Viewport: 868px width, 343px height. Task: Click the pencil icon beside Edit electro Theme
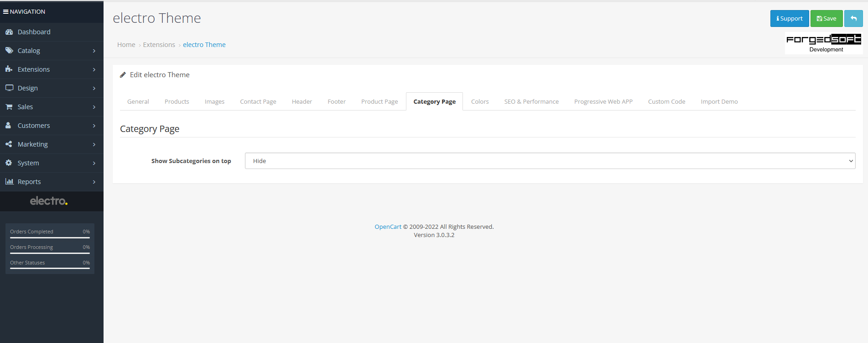123,75
